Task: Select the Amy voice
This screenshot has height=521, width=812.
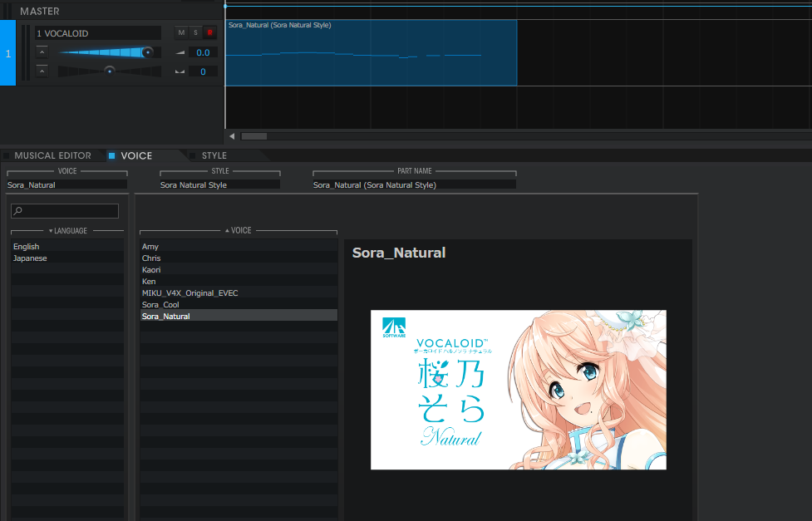Action: tap(239, 247)
